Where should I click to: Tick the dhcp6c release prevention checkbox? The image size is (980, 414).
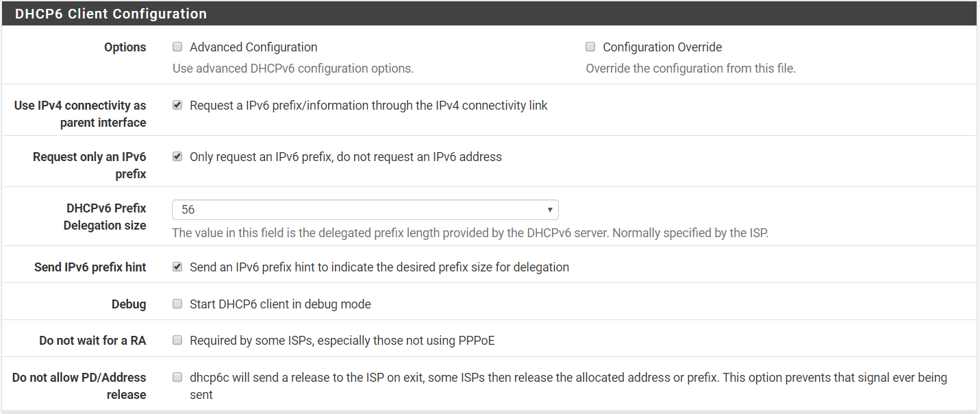coord(177,378)
